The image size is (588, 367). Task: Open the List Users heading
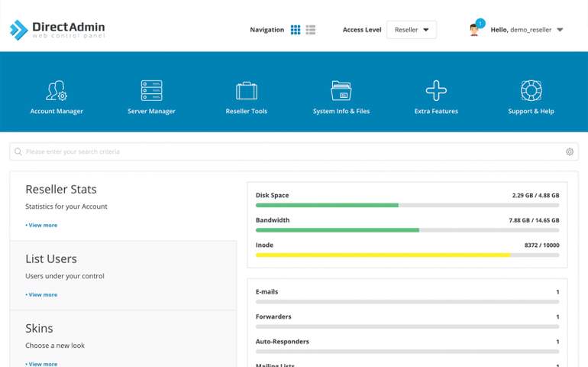(51, 259)
